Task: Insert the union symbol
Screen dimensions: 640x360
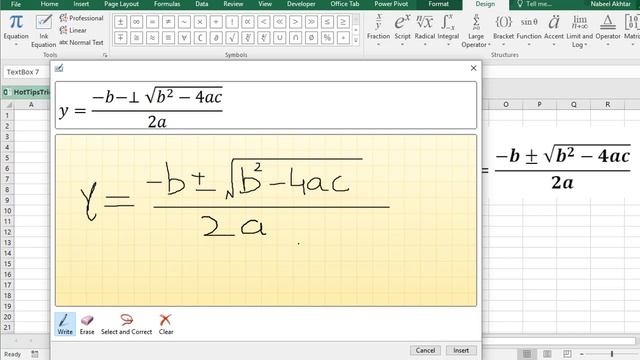Action: click(x=280, y=38)
